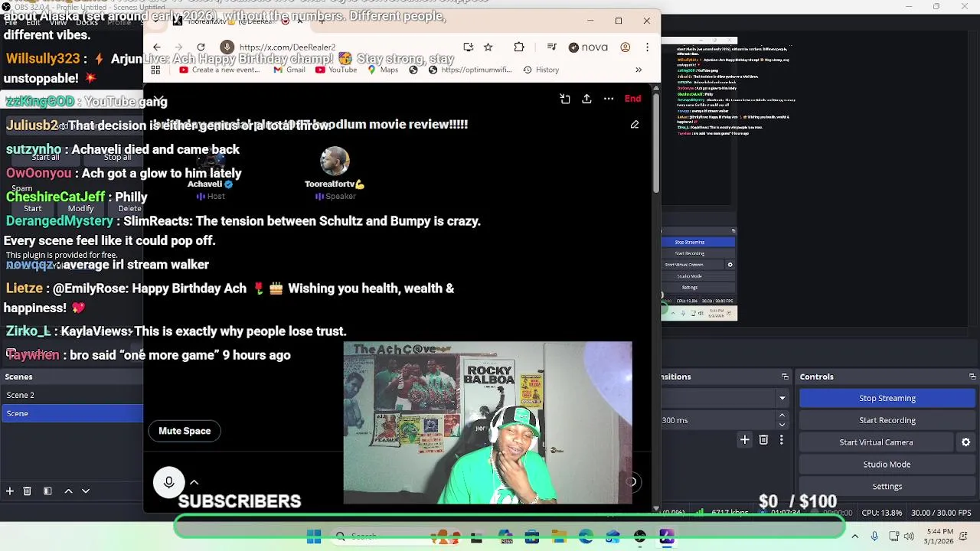Remove the transition with the trash icon

pos(763,439)
